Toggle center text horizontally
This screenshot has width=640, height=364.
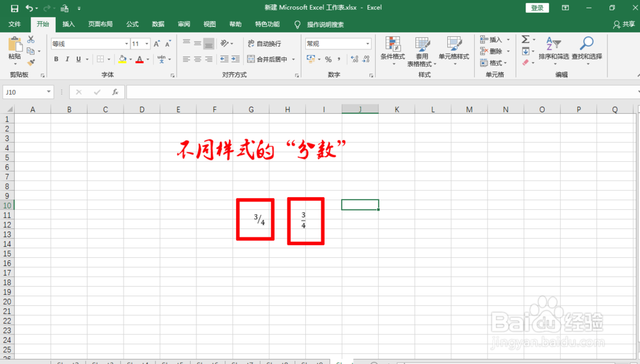[x=198, y=59]
